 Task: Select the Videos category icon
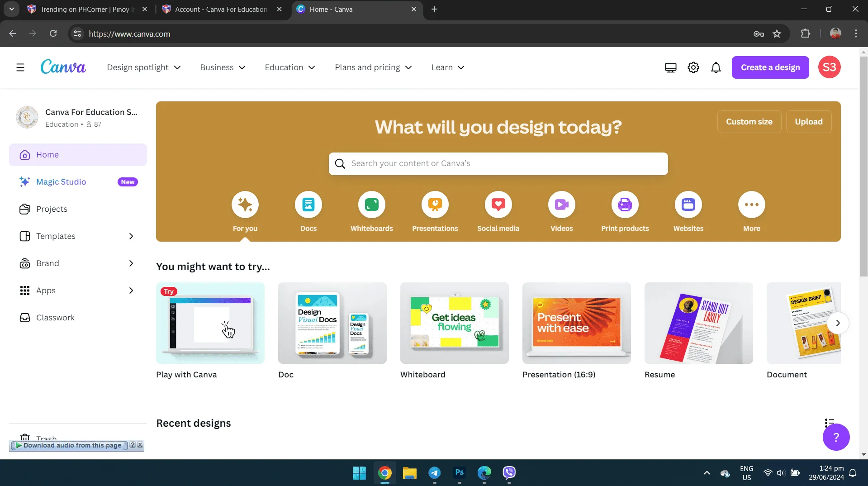tap(562, 205)
